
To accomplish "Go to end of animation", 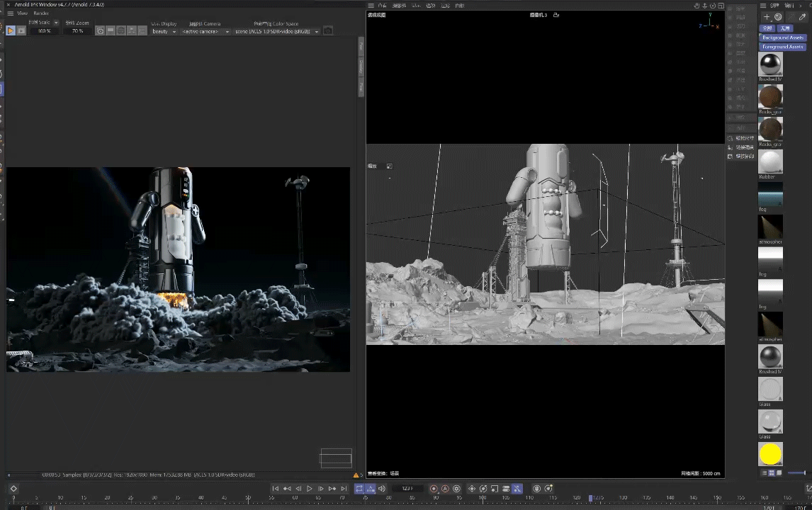I will pos(344,489).
